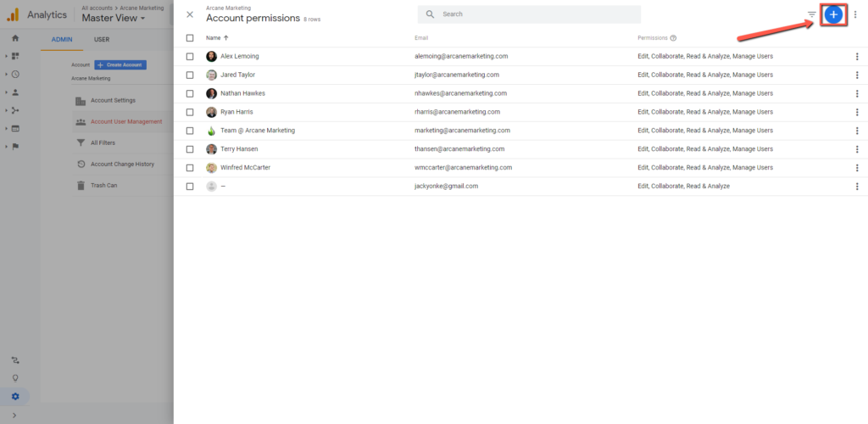868x424 pixels.
Task: Sort by the Name column header
Action: point(217,38)
